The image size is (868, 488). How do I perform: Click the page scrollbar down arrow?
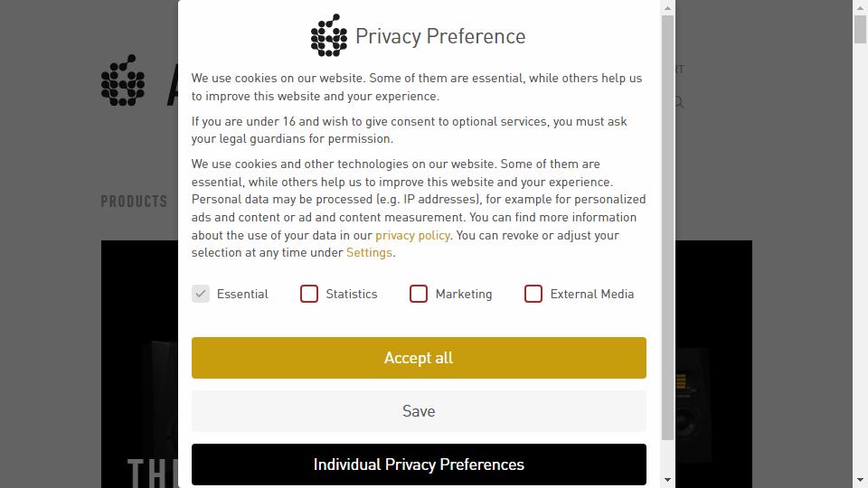pos(861,480)
